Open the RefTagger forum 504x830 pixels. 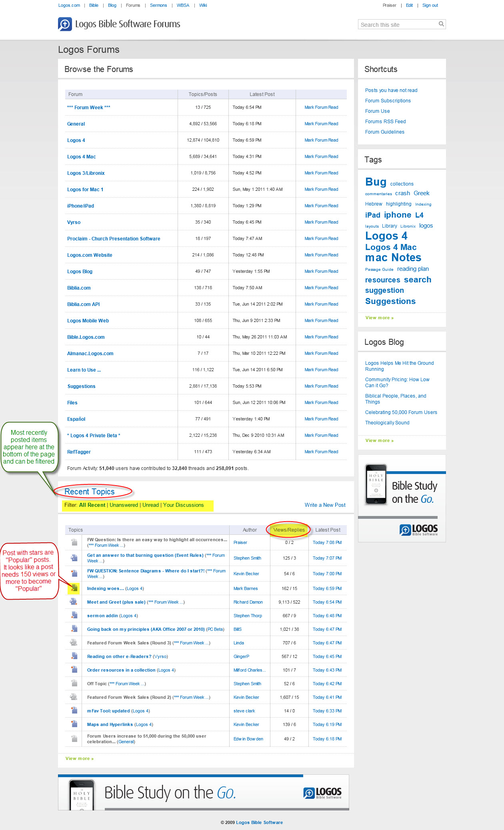click(79, 452)
